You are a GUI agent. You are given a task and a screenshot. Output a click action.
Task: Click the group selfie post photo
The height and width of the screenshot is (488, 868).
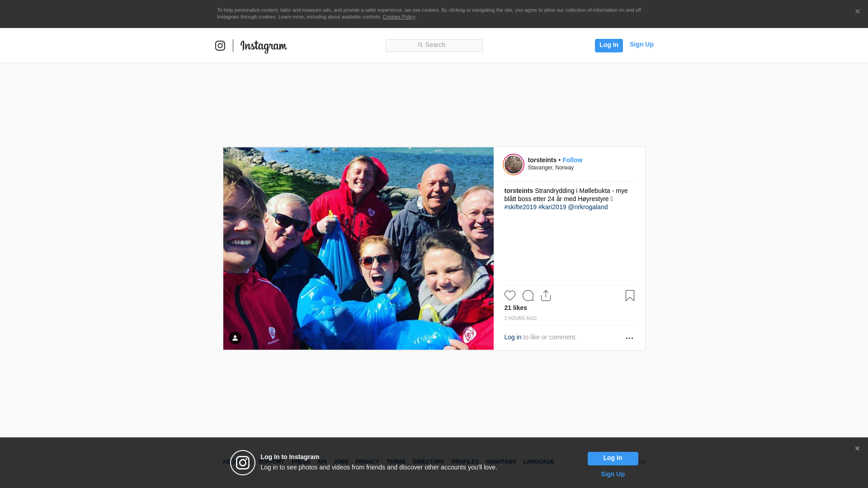click(x=359, y=249)
